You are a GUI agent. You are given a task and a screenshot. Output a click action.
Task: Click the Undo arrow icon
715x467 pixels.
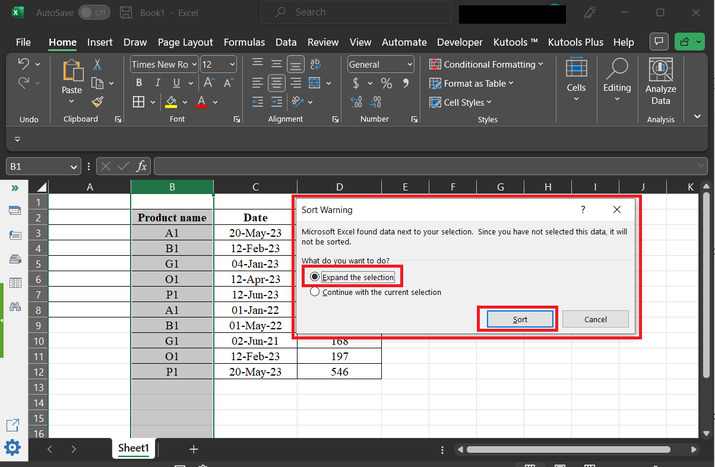coord(24,64)
